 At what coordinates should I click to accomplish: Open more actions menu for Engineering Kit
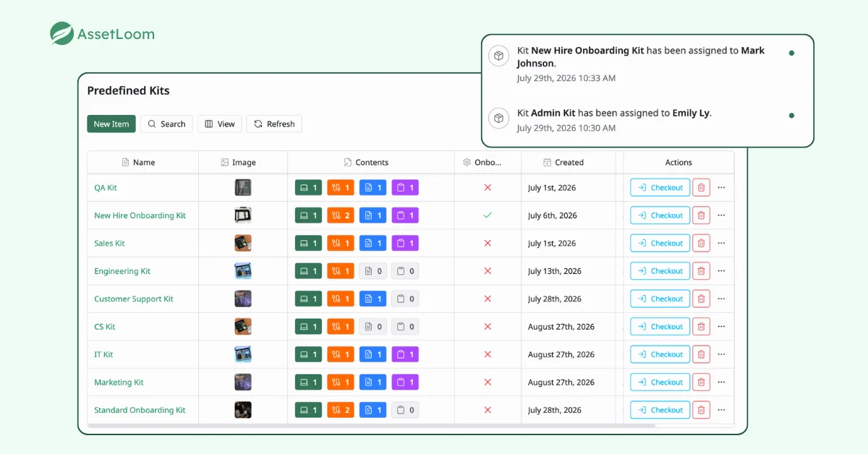(721, 271)
